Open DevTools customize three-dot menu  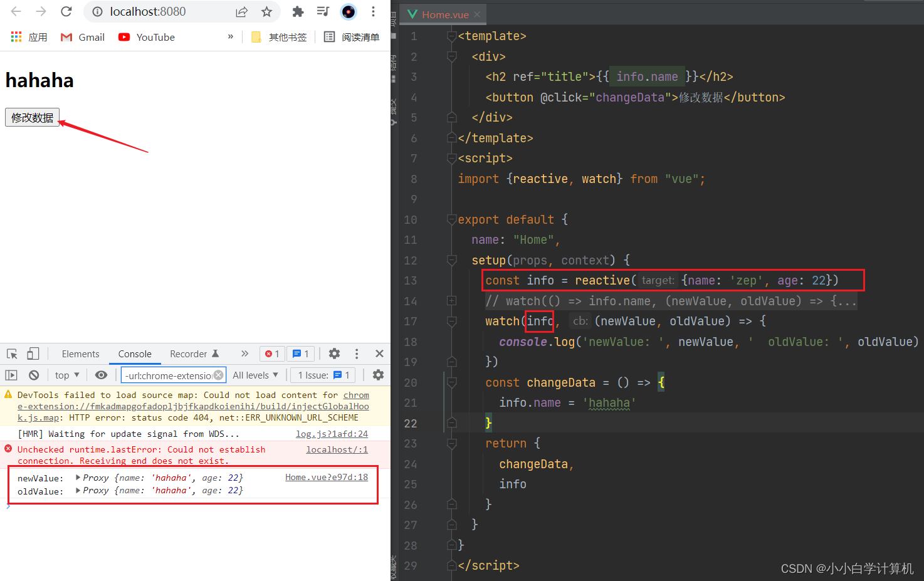pos(357,353)
